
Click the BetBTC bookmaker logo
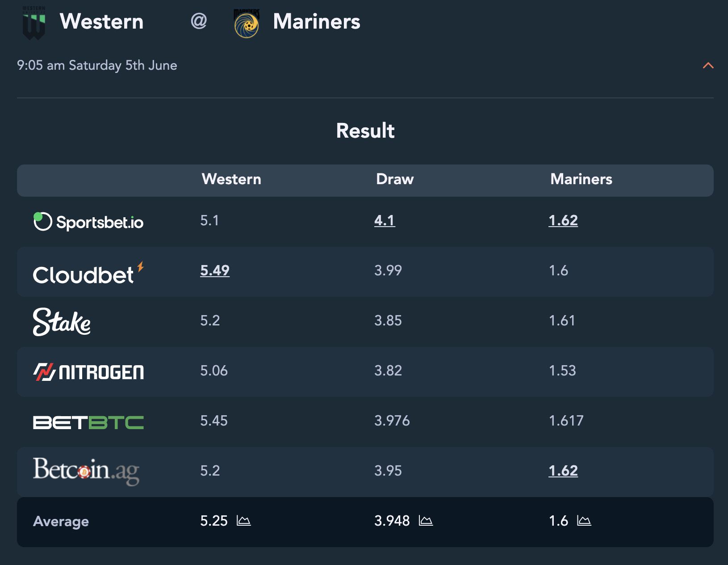click(x=88, y=422)
